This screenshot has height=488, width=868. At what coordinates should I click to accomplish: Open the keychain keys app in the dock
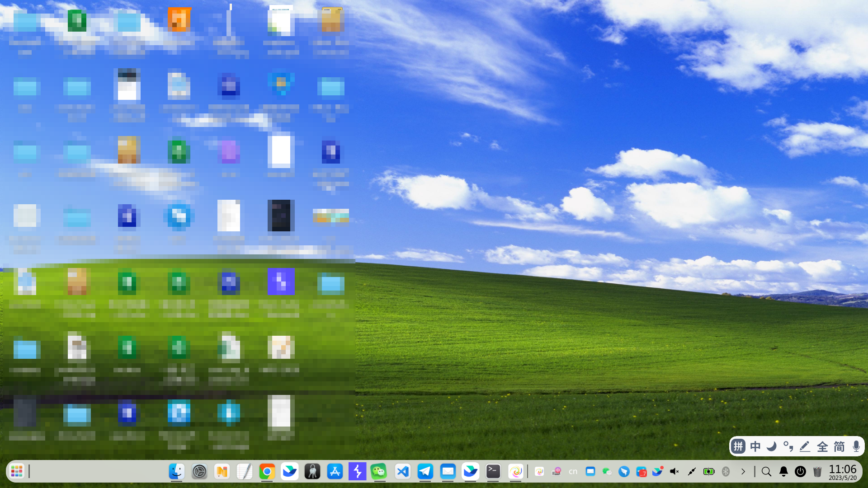pyautogui.click(x=312, y=471)
